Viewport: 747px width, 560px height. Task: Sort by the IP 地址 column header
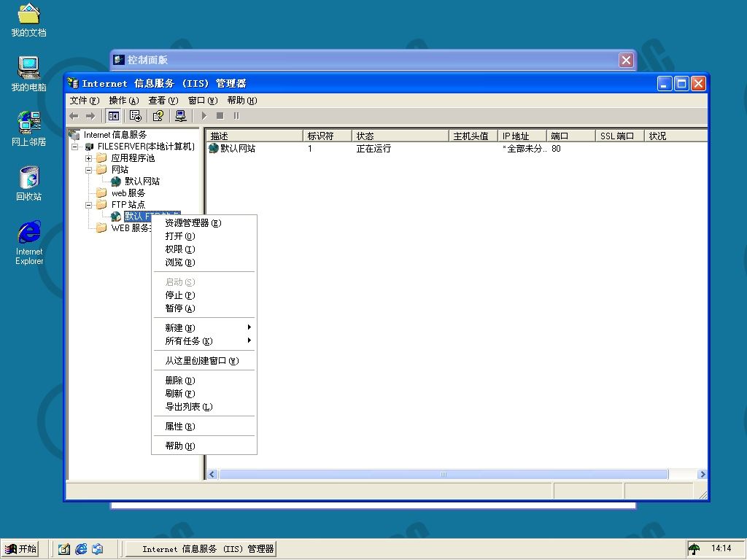coord(522,136)
